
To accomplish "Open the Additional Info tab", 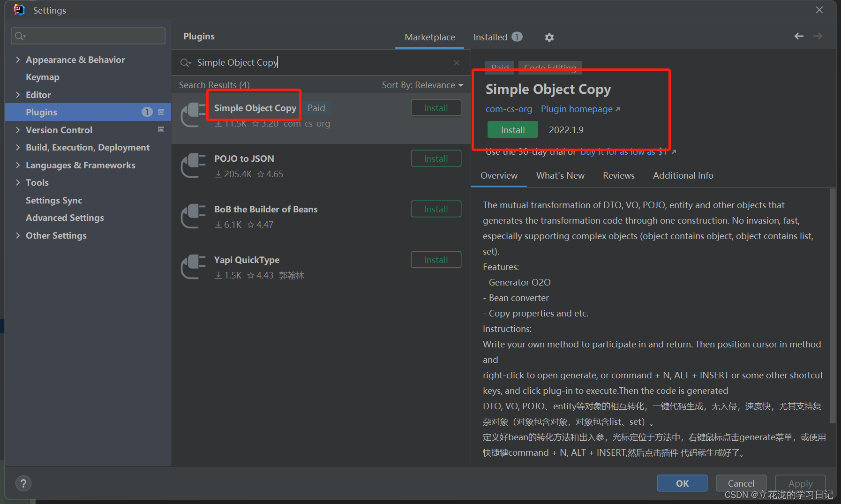I will pos(683,175).
